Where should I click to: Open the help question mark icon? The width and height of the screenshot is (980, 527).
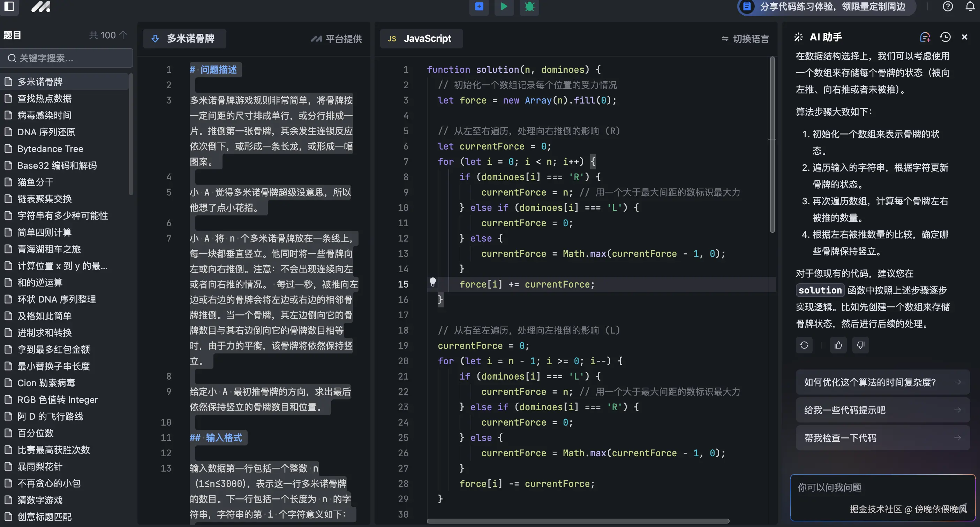pyautogui.click(x=948, y=7)
